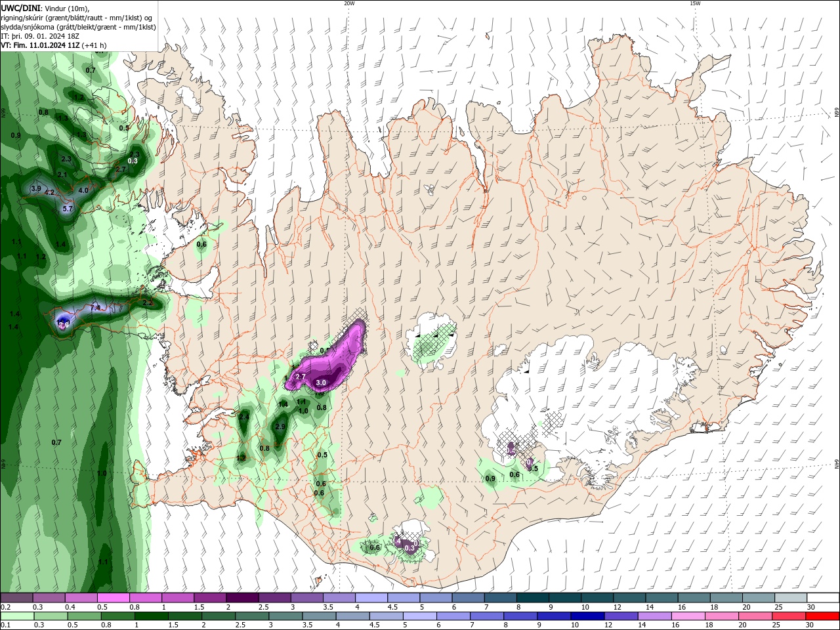
Task: Pick the pale pink rain swatch labeled 16
Action: click(688, 616)
